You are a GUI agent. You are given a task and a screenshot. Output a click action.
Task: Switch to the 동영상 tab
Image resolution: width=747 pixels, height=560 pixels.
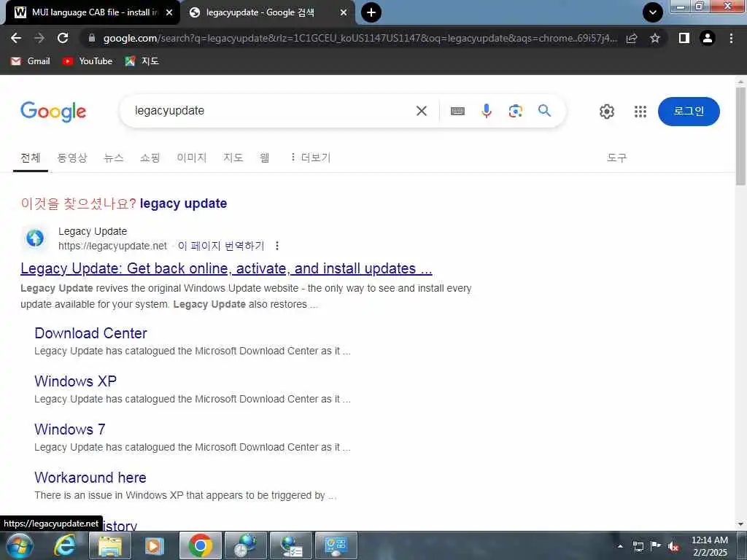[x=72, y=157]
